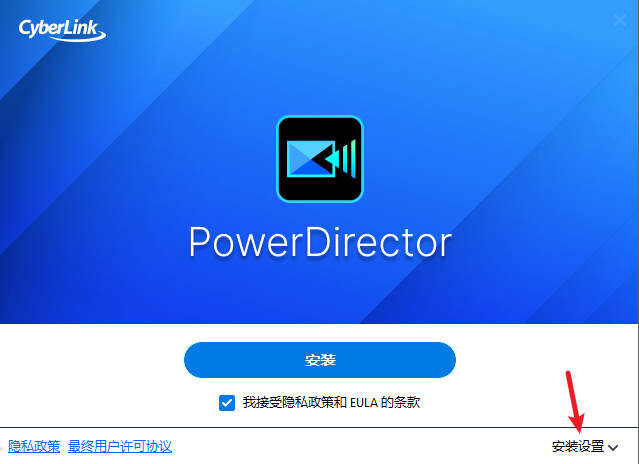
Task: Click the PowerDirector title text
Action: (320, 242)
